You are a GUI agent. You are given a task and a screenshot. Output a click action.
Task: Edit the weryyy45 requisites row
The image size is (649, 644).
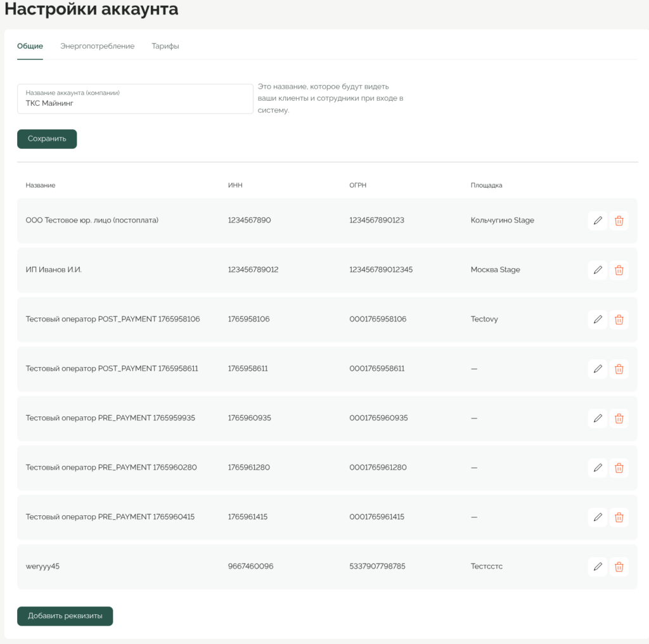pos(597,567)
